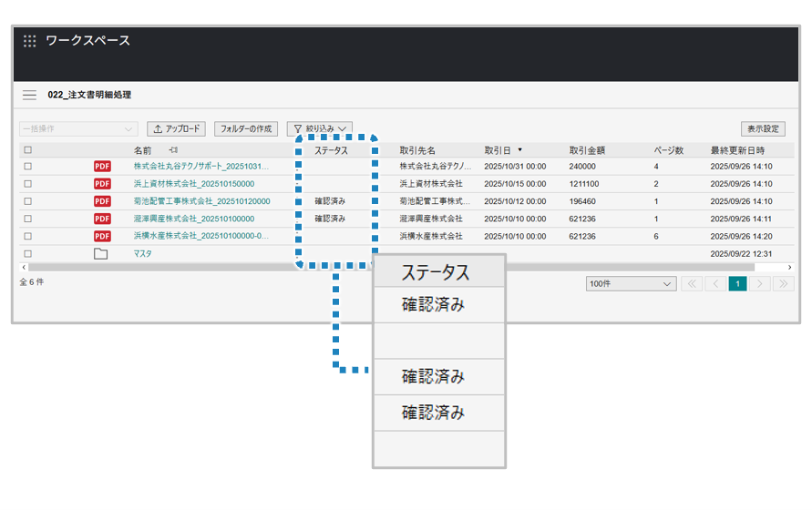The height and width of the screenshot is (510, 812).
Task: Click the sort arrow beside 取引日 header
Action: pos(520,150)
